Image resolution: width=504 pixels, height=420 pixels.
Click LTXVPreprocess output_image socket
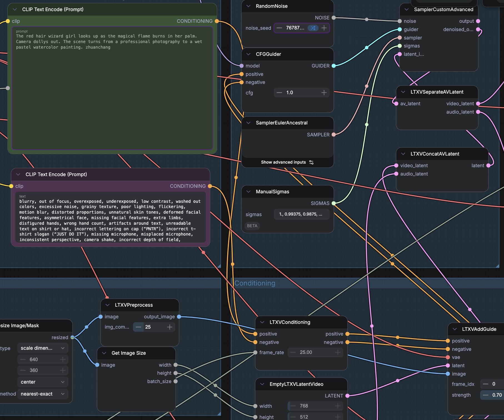click(x=179, y=317)
